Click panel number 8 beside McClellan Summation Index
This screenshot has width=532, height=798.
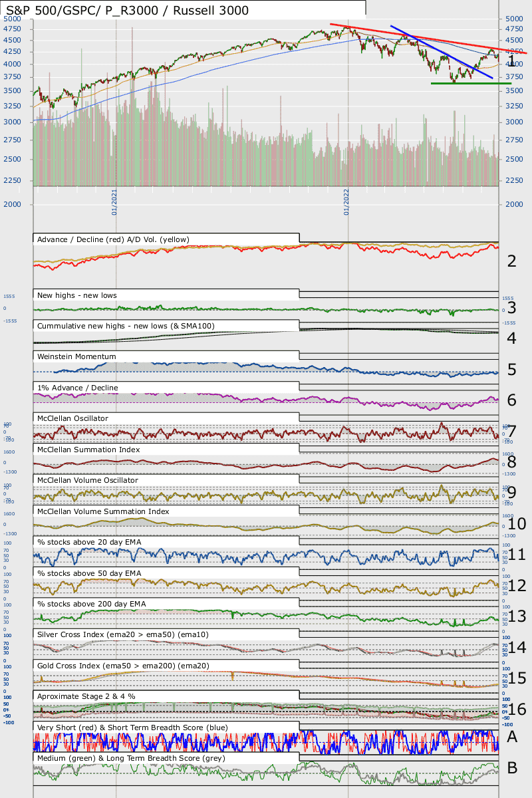511,462
